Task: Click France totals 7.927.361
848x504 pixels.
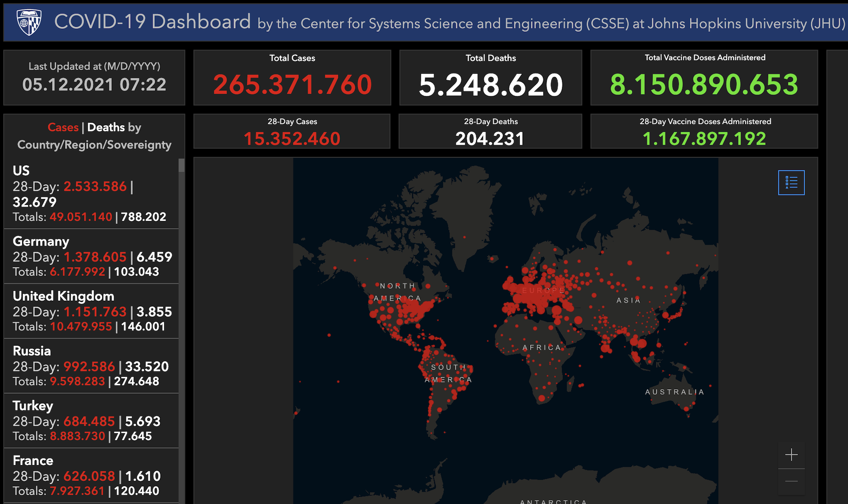Action: tap(77, 491)
